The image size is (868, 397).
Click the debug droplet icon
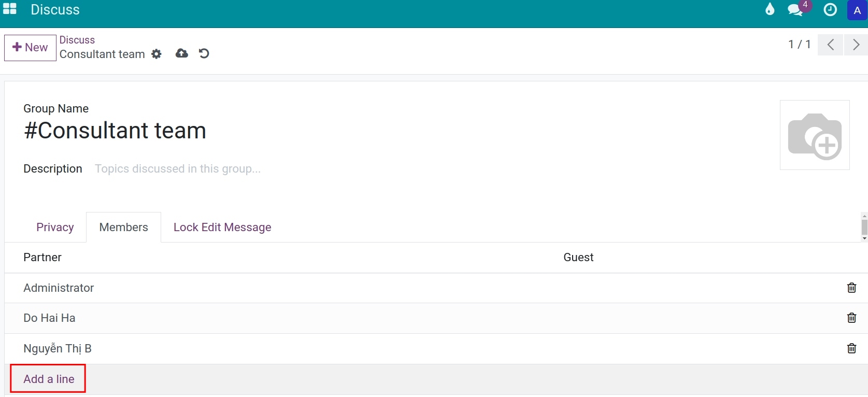tap(770, 9)
